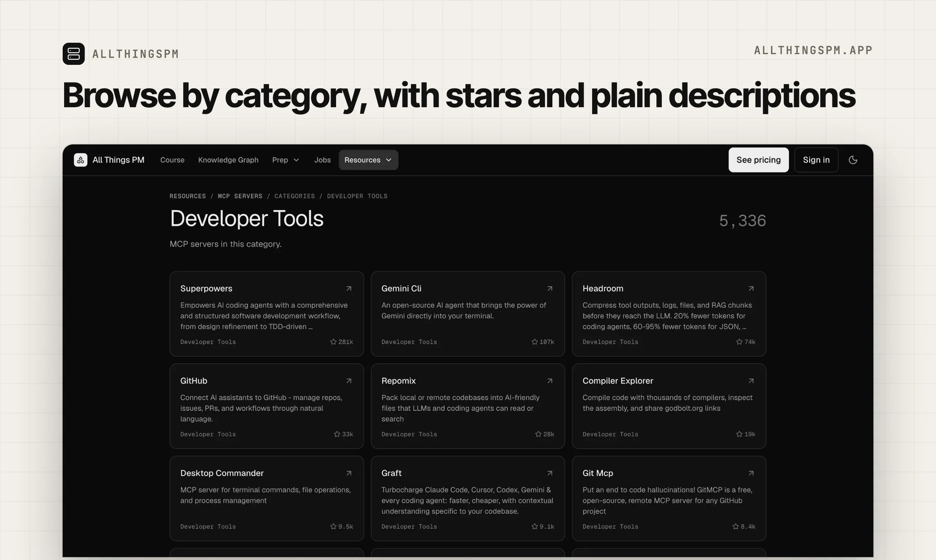Open the Jobs nav item
The image size is (936, 560).
[x=322, y=160]
